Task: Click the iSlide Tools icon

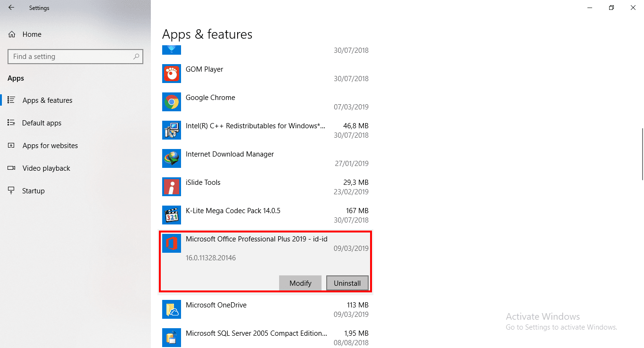Action: [172, 187]
